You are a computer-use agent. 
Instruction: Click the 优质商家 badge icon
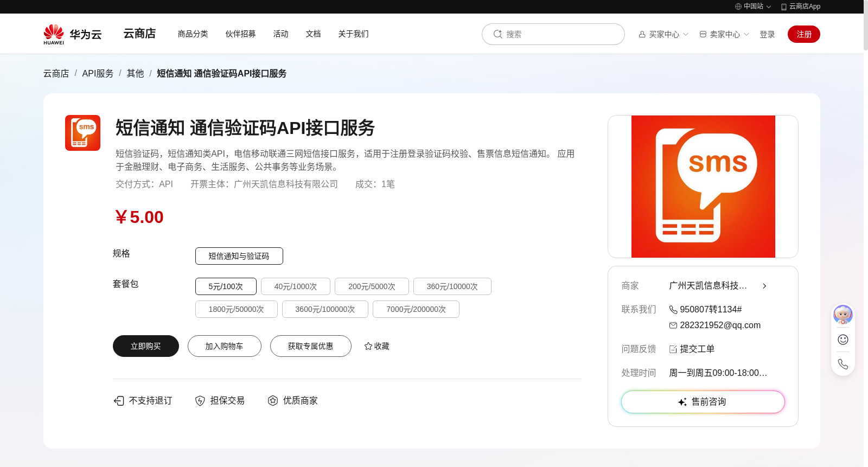pyautogui.click(x=273, y=401)
